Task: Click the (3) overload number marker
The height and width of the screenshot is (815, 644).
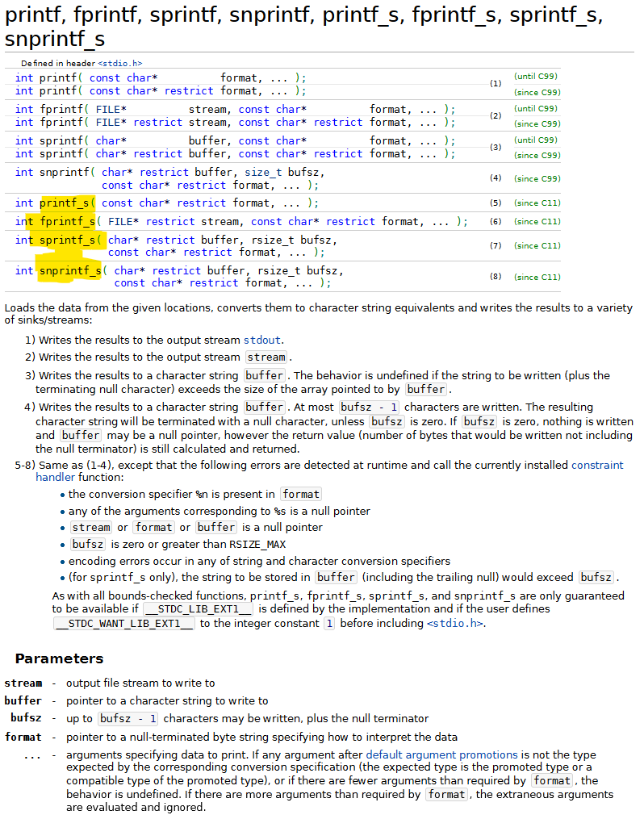Action: pos(496,147)
